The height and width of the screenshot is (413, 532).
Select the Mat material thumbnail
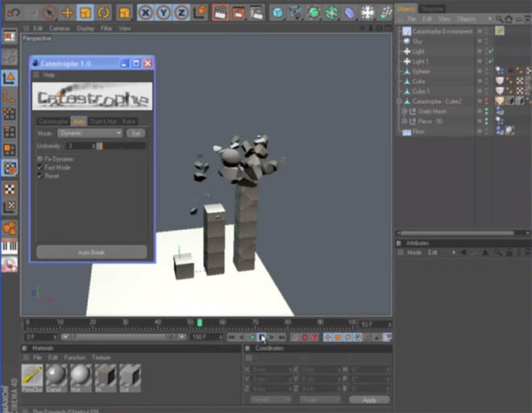point(81,378)
